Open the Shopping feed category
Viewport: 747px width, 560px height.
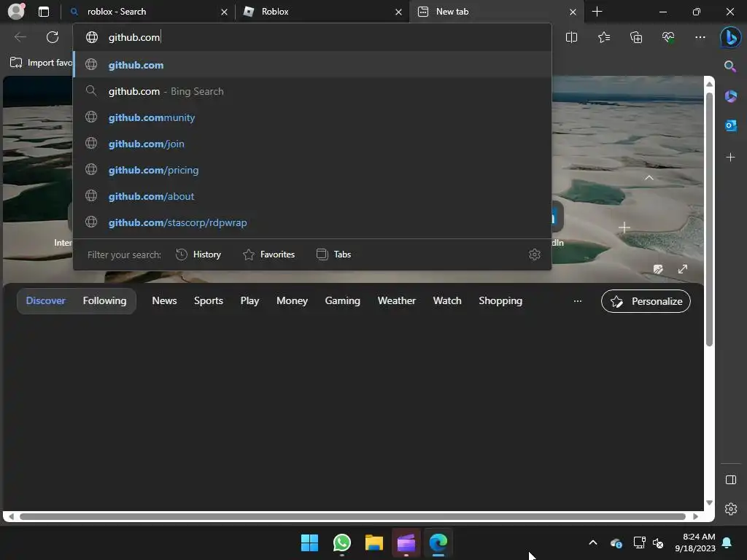pyautogui.click(x=500, y=301)
